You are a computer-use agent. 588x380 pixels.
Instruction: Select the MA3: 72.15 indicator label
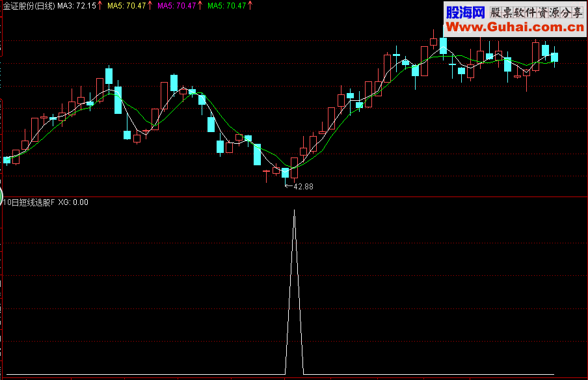tap(77, 6)
